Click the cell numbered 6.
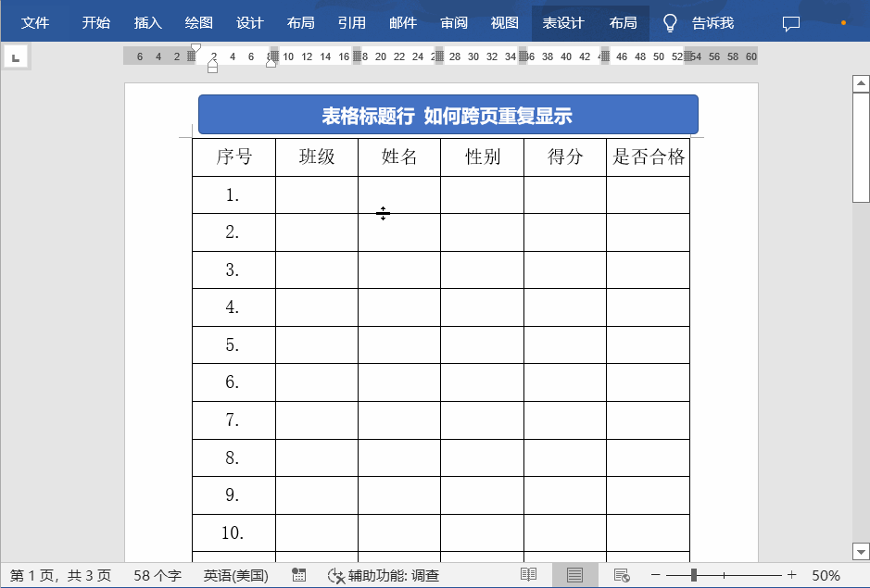This screenshot has width=870, height=588. click(x=233, y=382)
